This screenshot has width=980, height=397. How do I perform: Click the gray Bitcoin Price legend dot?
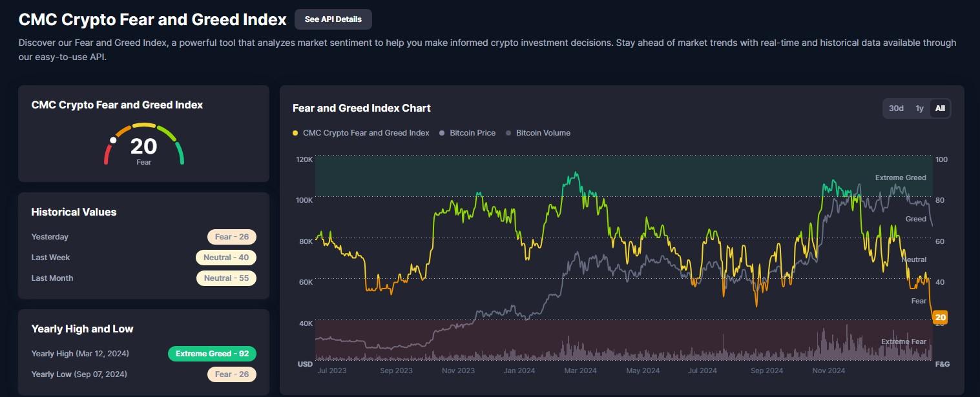[x=443, y=133]
